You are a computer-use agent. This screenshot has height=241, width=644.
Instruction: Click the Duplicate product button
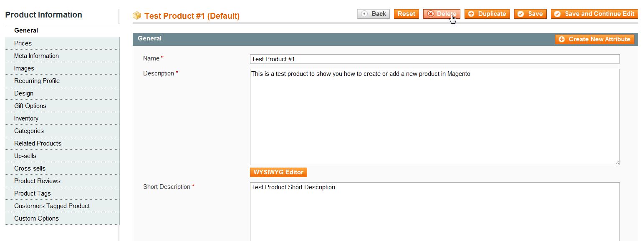(487, 14)
